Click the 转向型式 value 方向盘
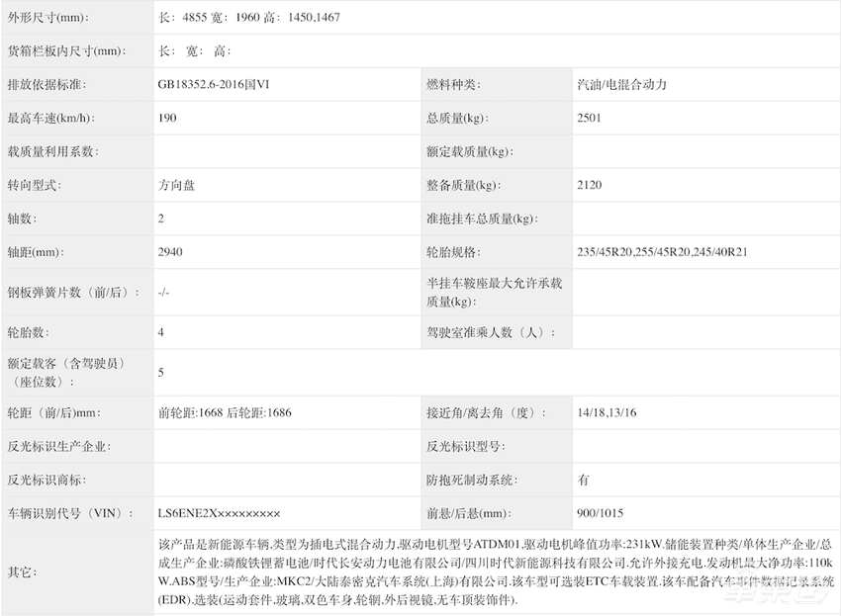 coord(180,185)
